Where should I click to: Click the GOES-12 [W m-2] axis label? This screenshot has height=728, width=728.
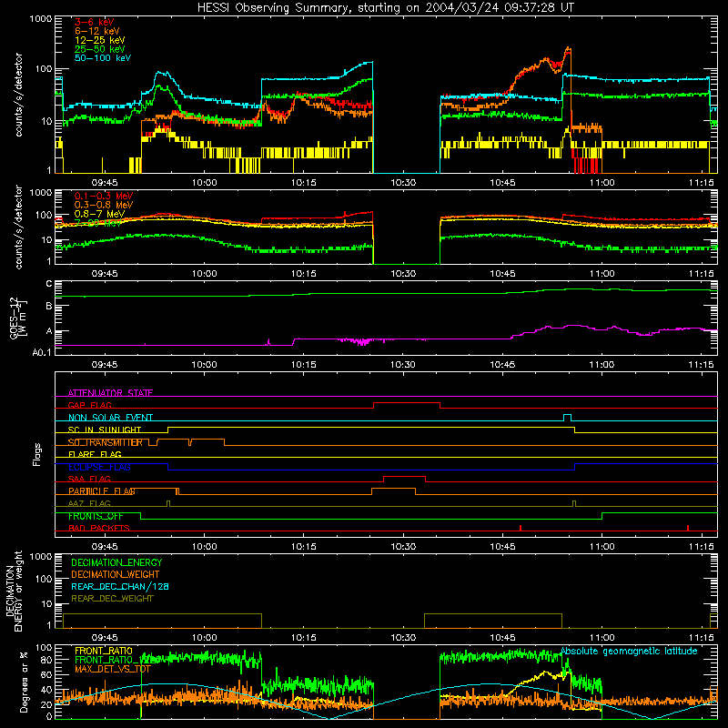click(18, 318)
